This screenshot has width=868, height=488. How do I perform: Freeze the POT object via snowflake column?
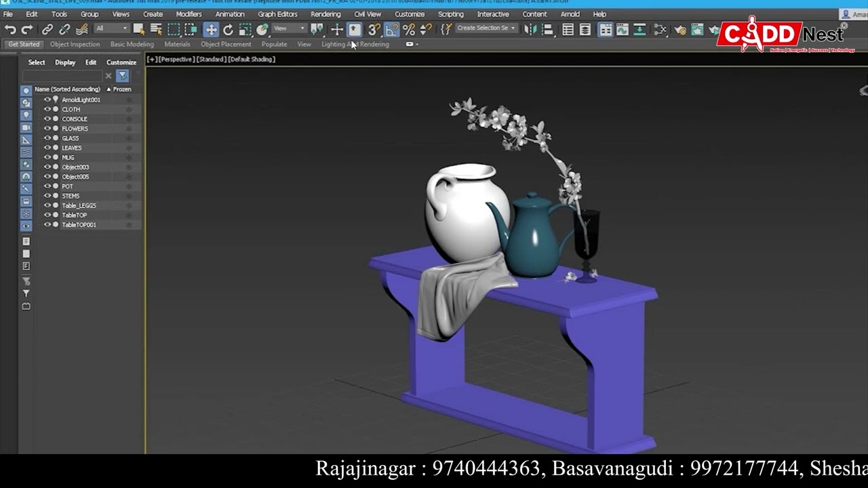pos(128,186)
